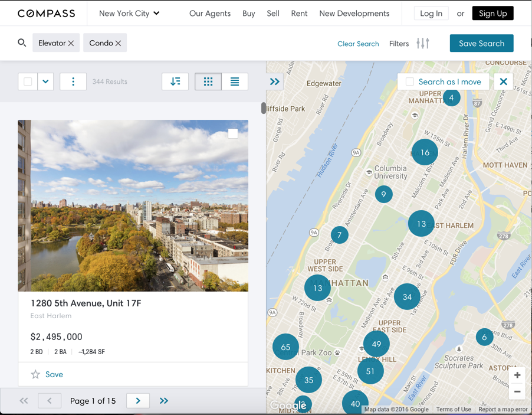Switch to grid view layout
The height and width of the screenshot is (415, 532).
click(x=208, y=81)
